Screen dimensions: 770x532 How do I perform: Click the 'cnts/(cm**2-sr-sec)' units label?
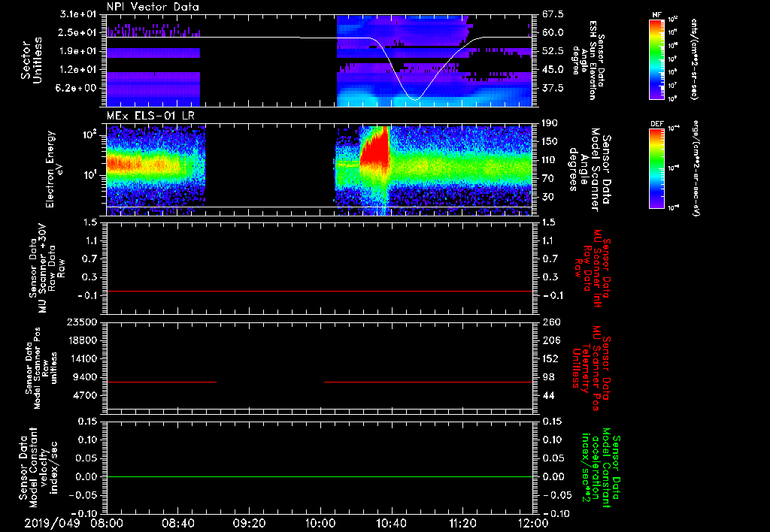point(694,59)
